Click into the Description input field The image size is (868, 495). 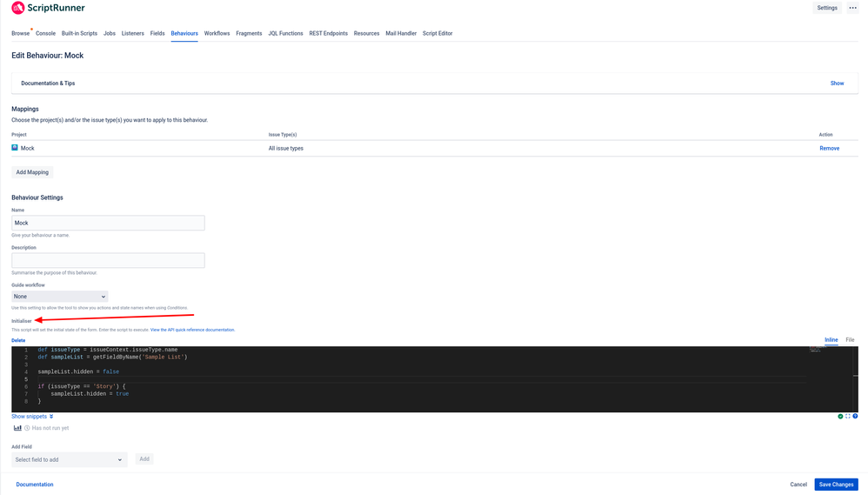108,260
